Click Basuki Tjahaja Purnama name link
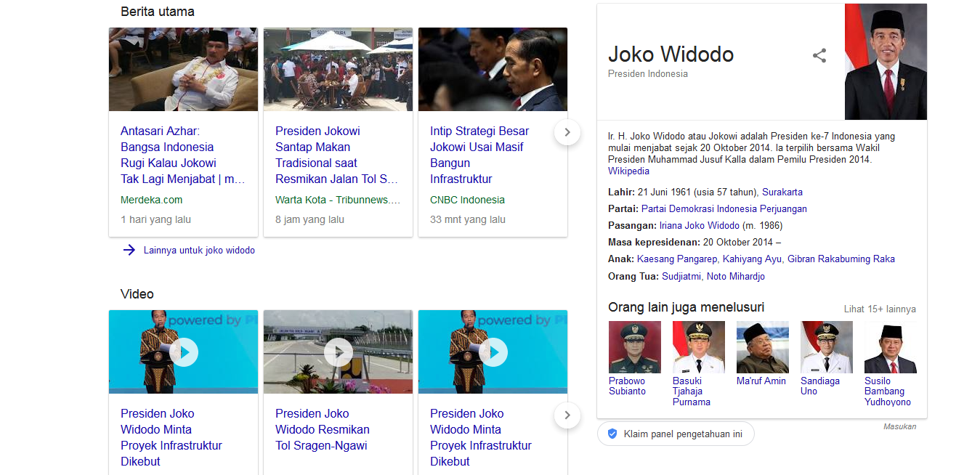The height and width of the screenshot is (475, 980). [x=692, y=391]
